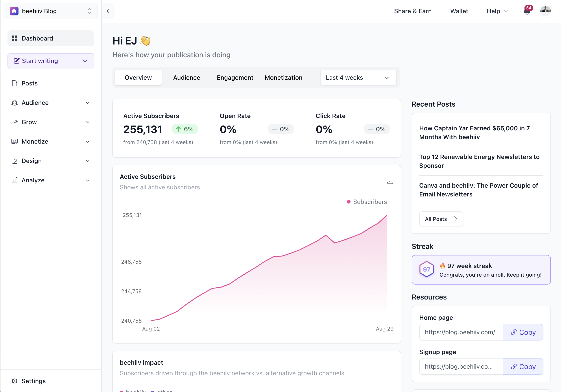The height and width of the screenshot is (392, 561).
Task: Open the beehiiv Blog publication switcher
Action: [x=51, y=11]
